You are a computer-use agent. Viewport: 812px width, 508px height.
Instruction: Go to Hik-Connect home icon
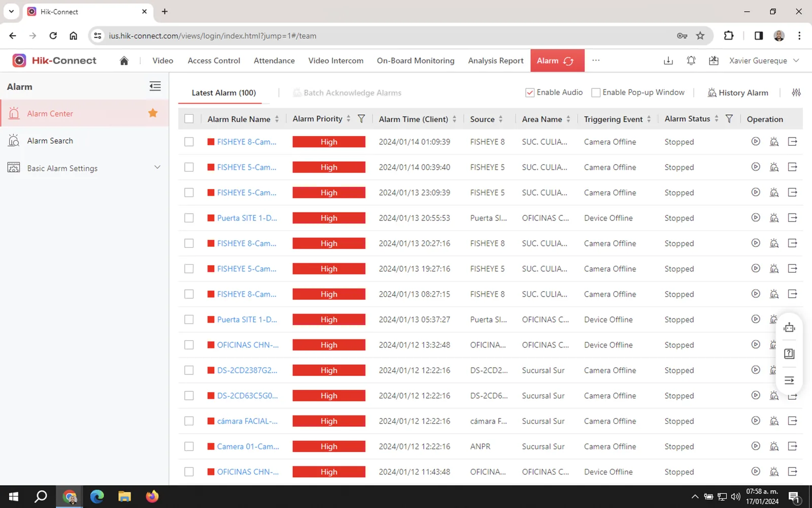pyautogui.click(x=124, y=60)
